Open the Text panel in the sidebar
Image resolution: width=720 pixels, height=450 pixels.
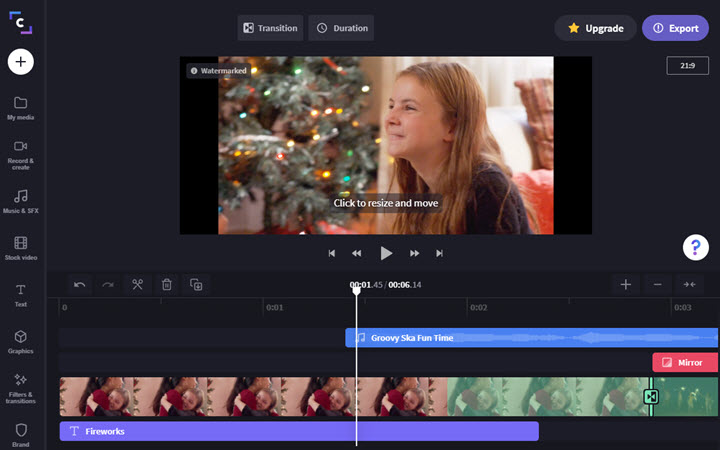click(x=21, y=294)
